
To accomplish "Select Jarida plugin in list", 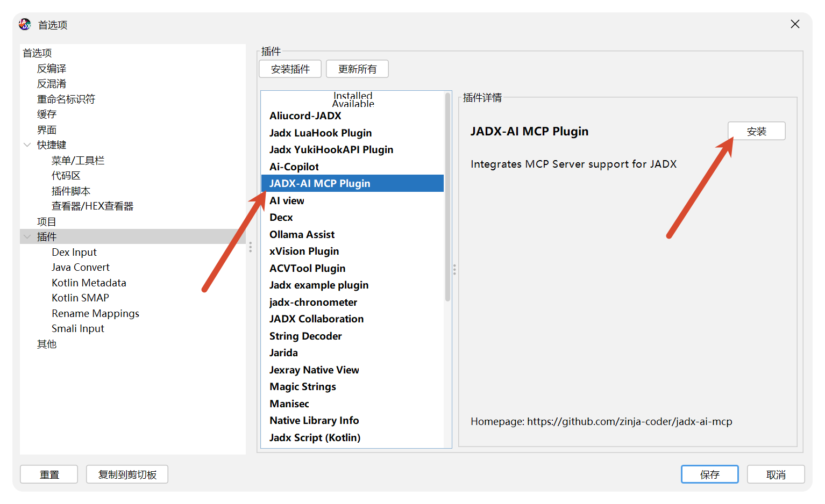I will [352, 353].
